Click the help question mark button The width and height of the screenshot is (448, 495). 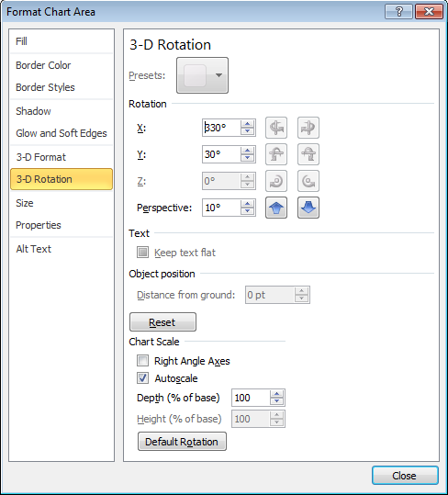pos(398,12)
